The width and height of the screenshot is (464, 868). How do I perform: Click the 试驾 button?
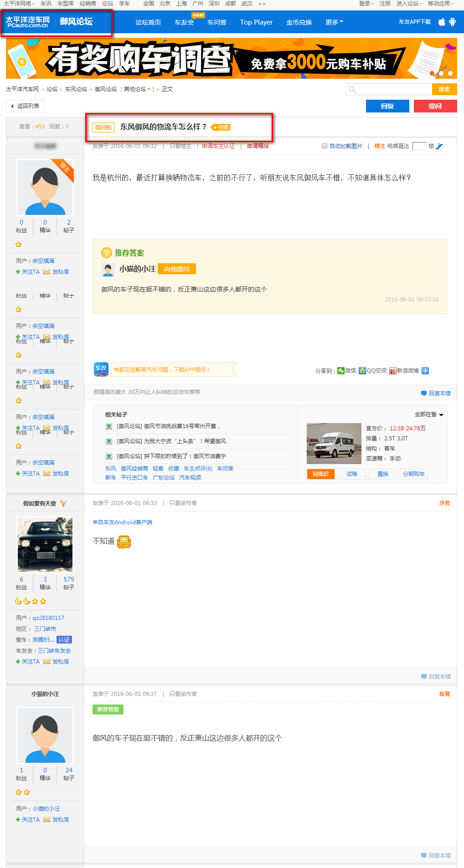pos(352,474)
